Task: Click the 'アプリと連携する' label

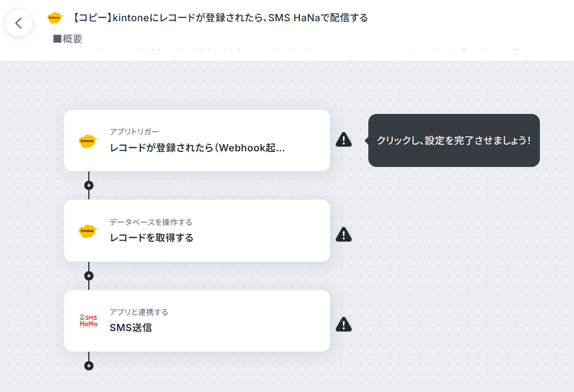Action: point(139,312)
